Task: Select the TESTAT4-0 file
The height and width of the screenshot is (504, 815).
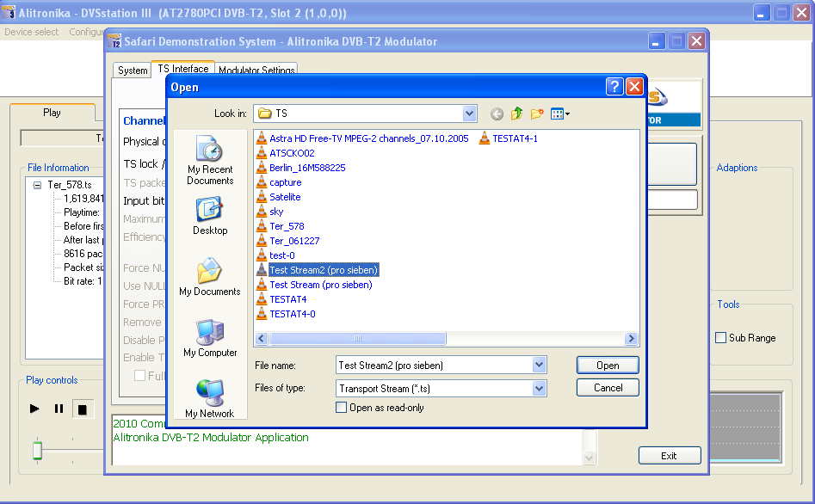Action: coord(286,314)
